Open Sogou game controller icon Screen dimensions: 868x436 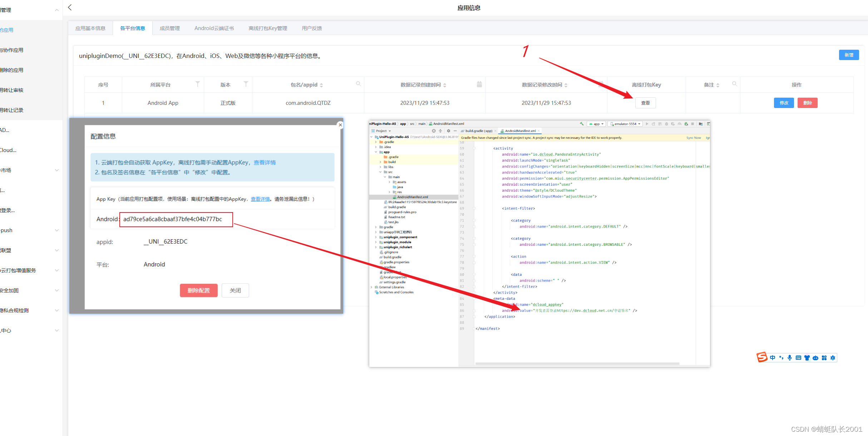click(x=815, y=358)
